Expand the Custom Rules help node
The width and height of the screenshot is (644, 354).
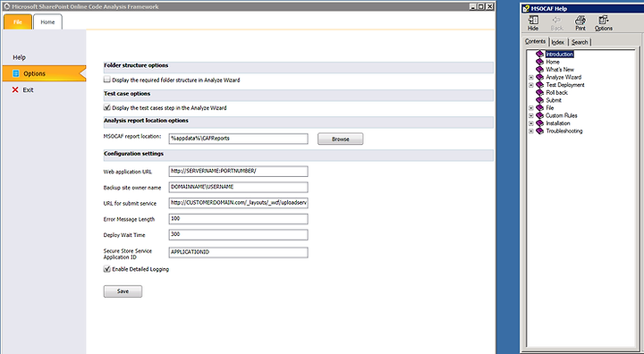click(x=531, y=116)
